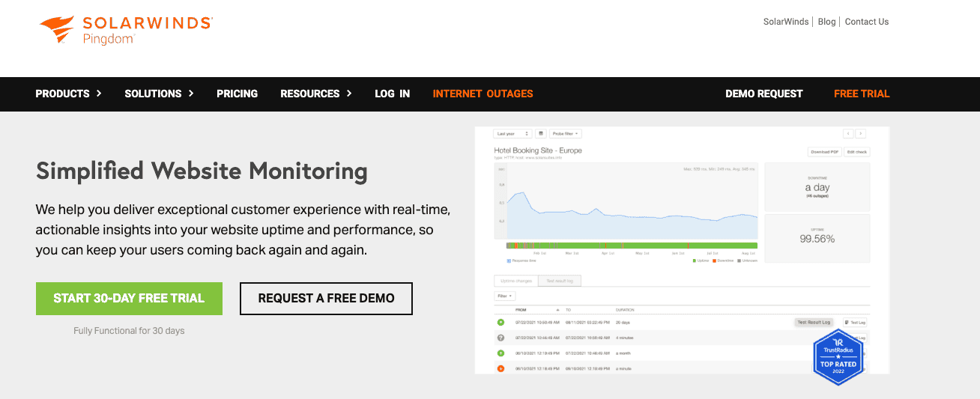Click the Edit check button

(857, 152)
